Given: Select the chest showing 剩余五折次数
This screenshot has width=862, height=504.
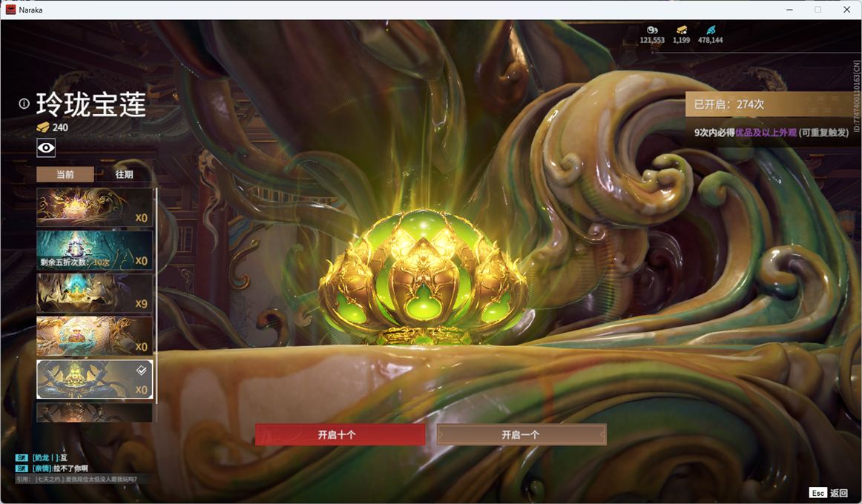Looking at the screenshot, I should pyautogui.click(x=94, y=251).
